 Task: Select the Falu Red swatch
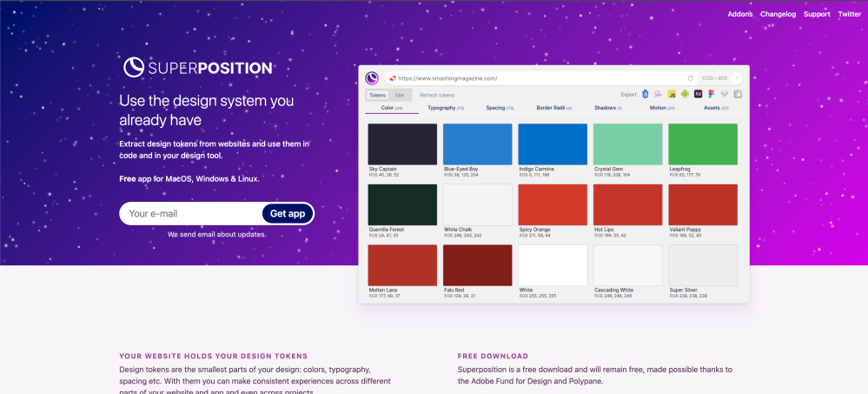[478, 265]
